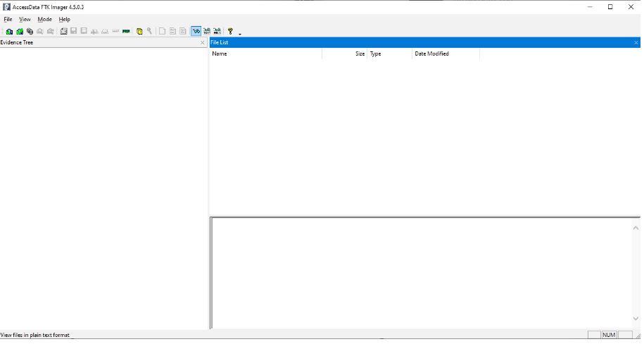Screen dimensions: 644x344
Task: Click the Add Evidence Item toolbar icon
Action: 9,31
